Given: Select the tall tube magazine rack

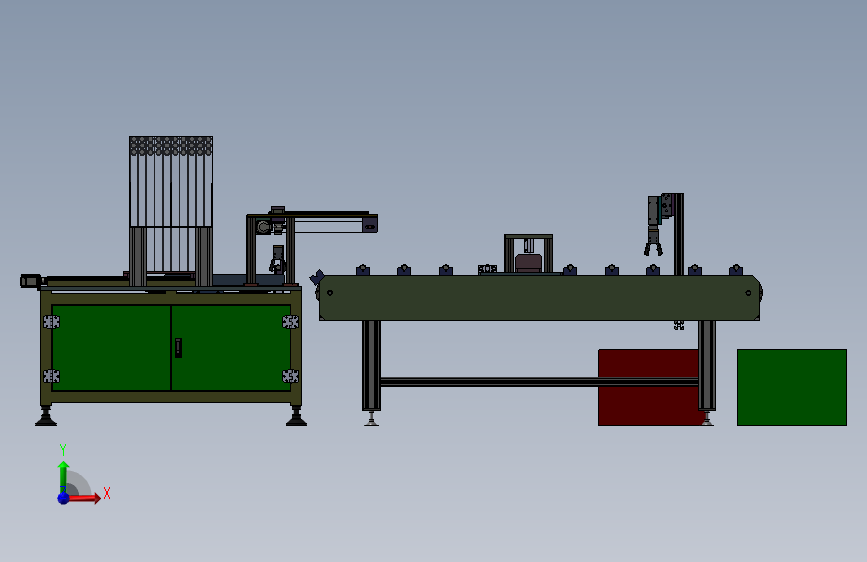Looking at the screenshot, I should click(x=171, y=211).
